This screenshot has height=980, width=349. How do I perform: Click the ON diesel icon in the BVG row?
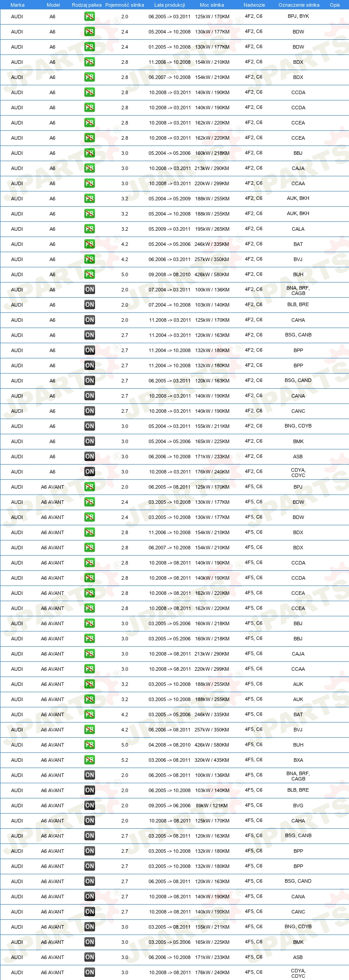pos(89,806)
